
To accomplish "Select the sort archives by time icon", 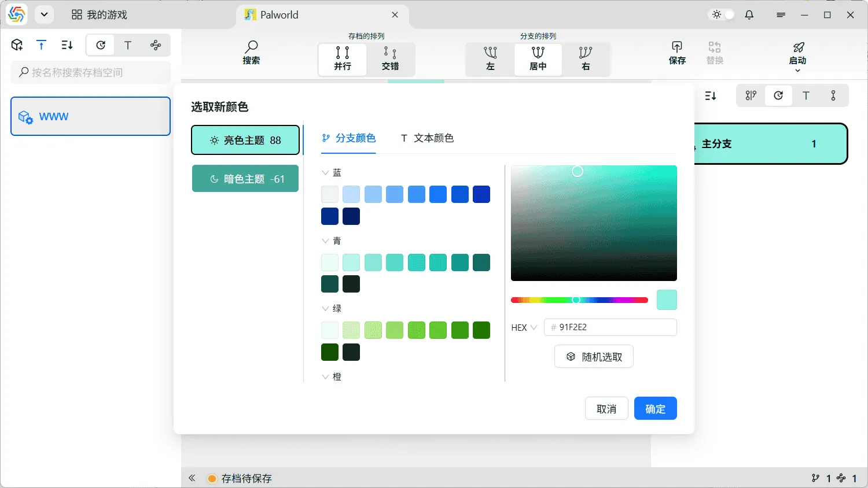I will (x=100, y=45).
